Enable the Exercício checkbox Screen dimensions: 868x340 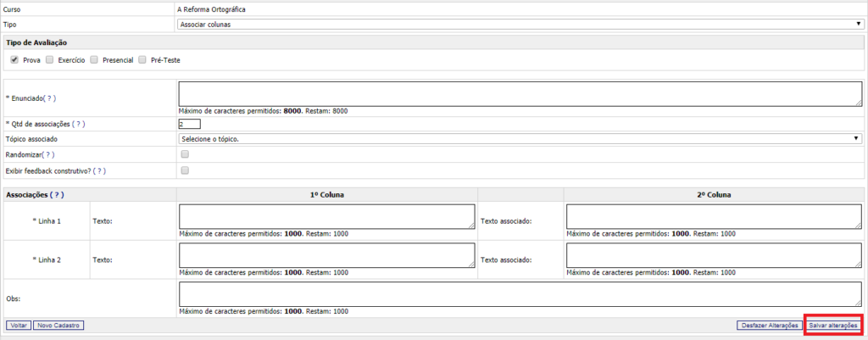(x=50, y=60)
